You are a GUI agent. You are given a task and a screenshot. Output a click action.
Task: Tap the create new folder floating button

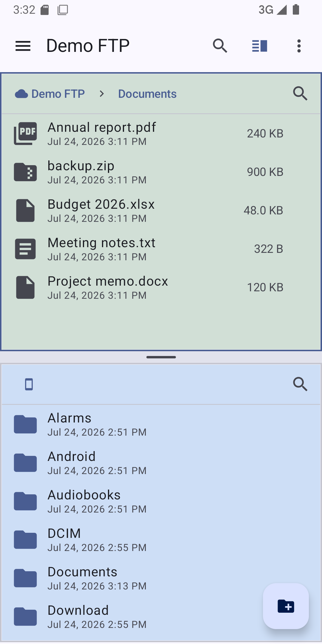(x=286, y=606)
